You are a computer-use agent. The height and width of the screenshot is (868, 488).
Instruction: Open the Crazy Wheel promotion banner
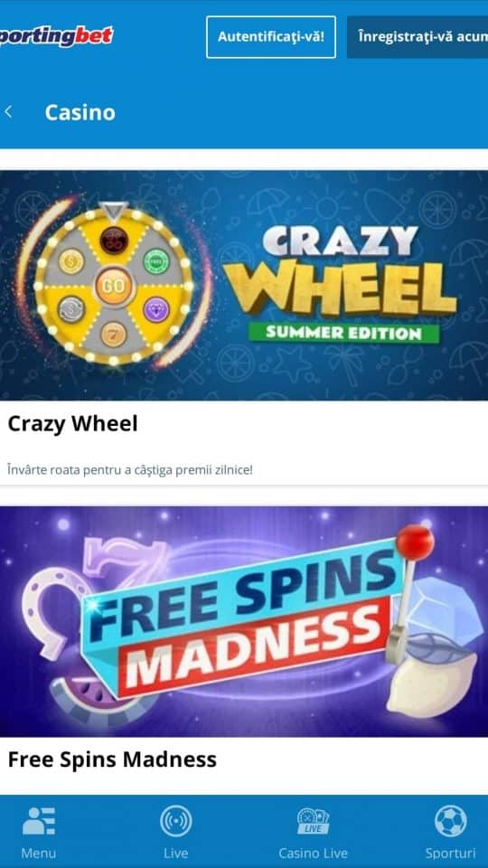coord(244,286)
